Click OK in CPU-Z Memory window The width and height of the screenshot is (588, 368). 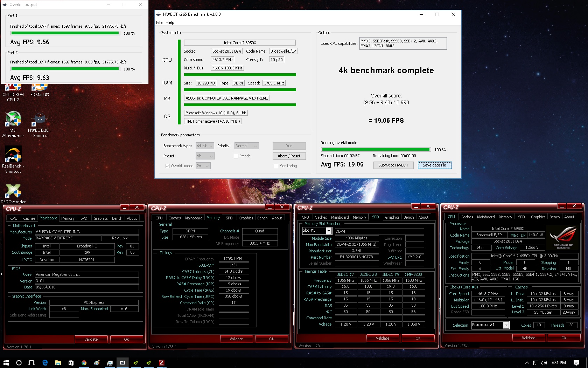point(272,339)
